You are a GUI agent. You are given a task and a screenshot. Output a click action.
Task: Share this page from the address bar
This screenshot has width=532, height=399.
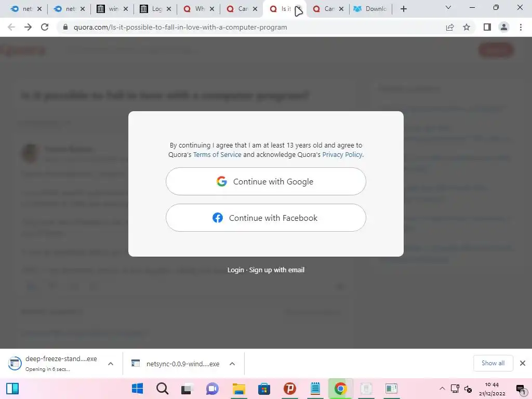click(450, 27)
